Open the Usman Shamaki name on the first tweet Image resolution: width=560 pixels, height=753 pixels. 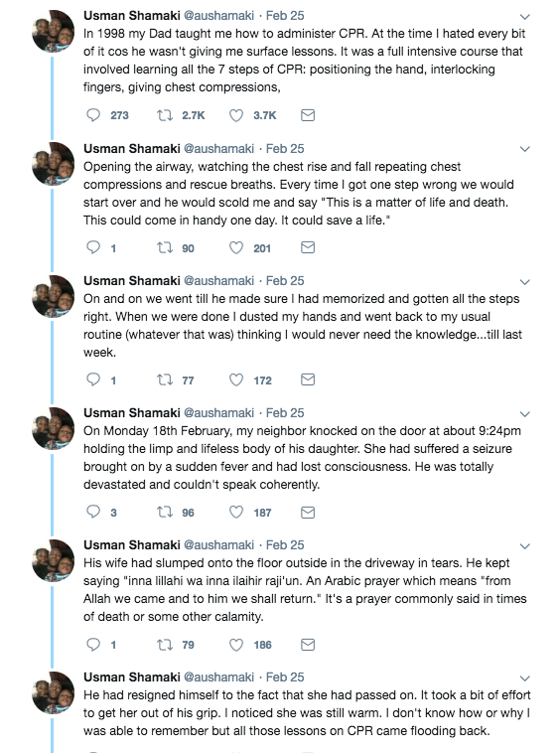click(x=132, y=15)
